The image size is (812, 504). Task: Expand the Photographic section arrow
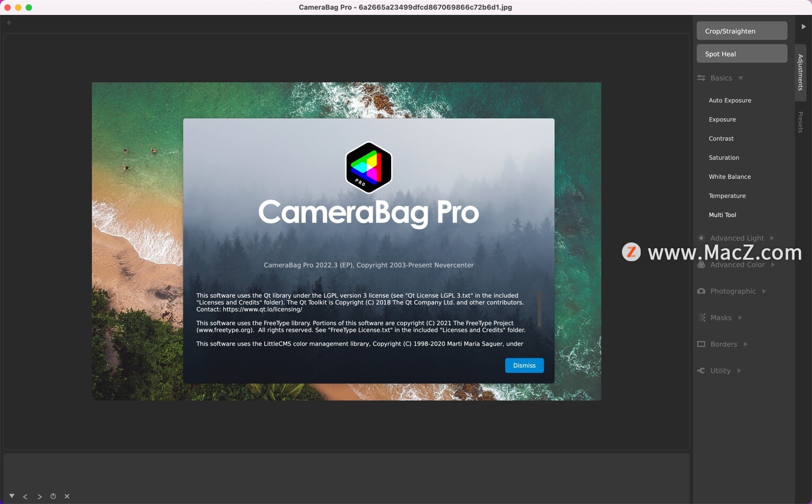point(764,291)
